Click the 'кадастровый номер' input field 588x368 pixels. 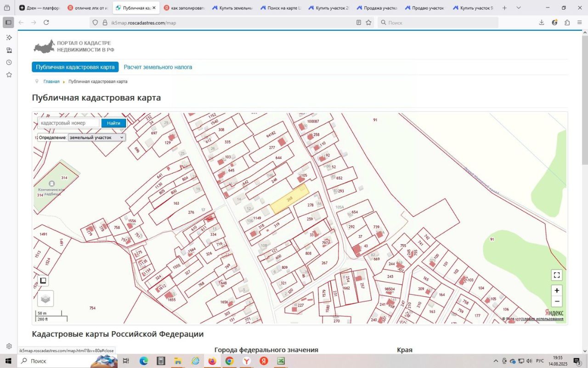[x=69, y=123]
